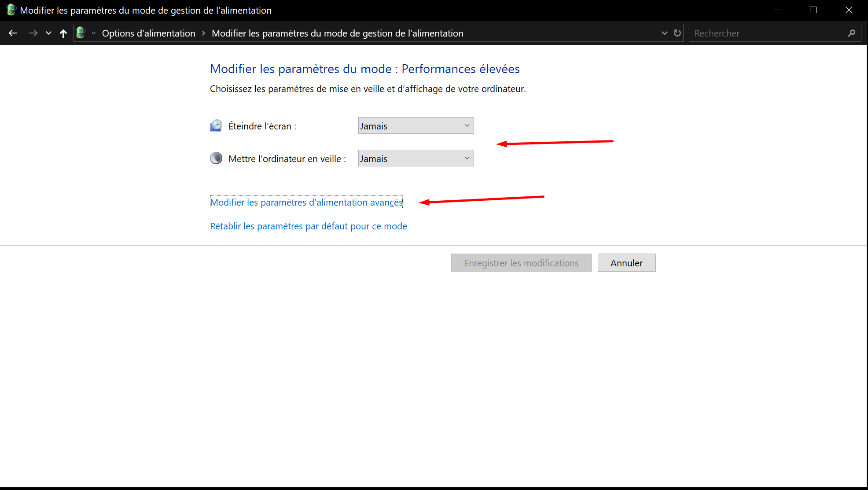Open Modifier les paramètres d'alimentation avancés
Viewport: 868px width, 490px height.
306,202
